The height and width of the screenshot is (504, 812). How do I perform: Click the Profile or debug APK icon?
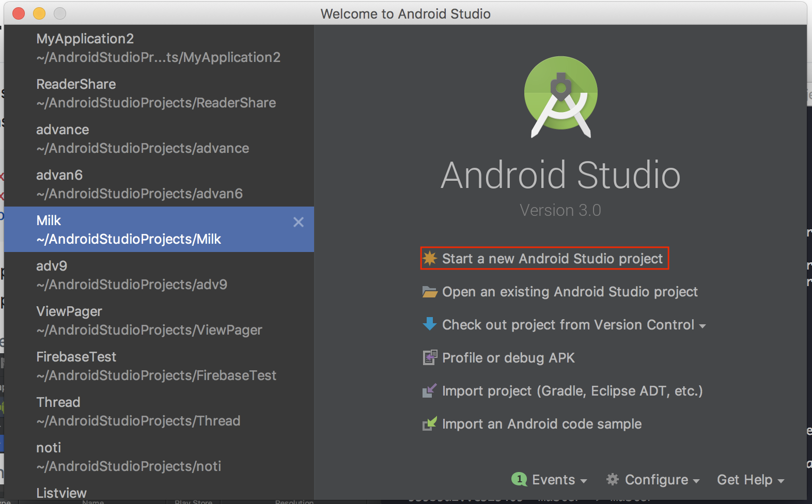pyautogui.click(x=430, y=357)
